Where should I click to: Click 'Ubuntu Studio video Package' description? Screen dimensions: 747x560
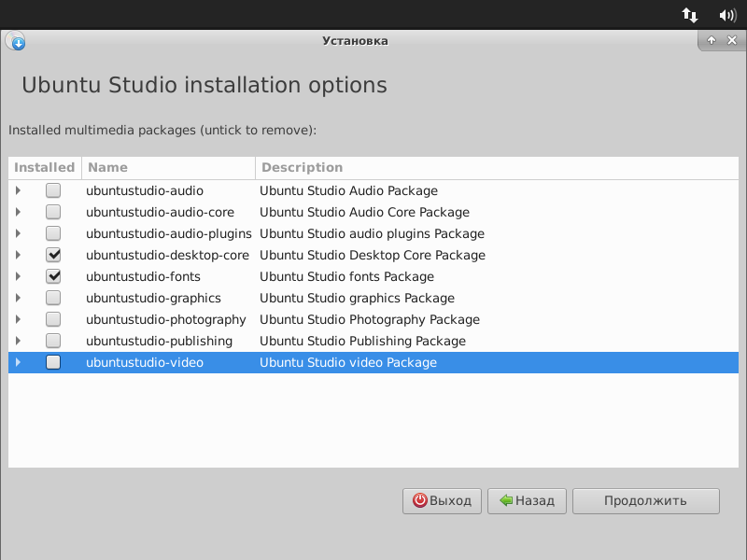click(x=348, y=362)
